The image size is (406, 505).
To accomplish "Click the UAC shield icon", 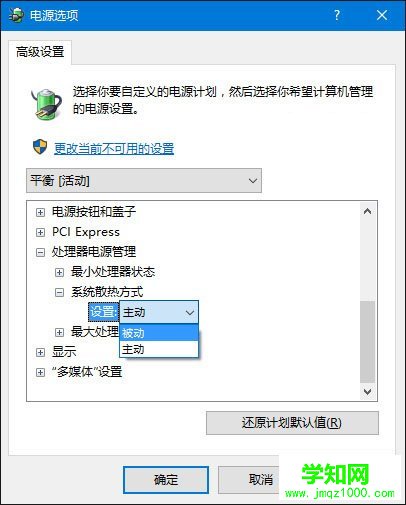I will [40, 147].
